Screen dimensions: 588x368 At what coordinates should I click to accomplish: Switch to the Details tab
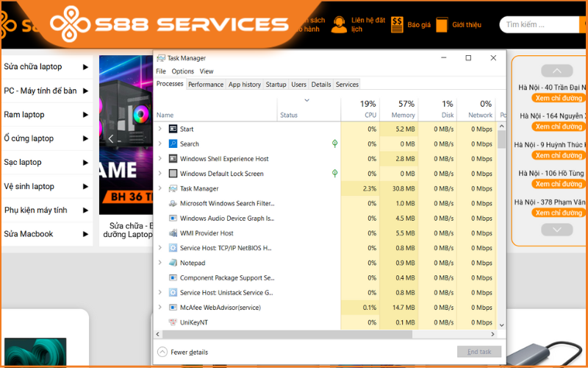coord(321,85)
